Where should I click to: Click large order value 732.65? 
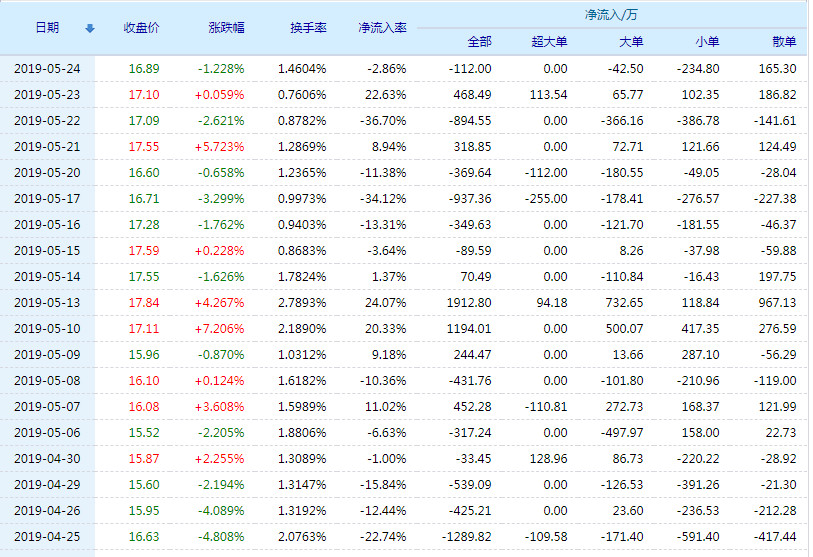pos(624,302)
